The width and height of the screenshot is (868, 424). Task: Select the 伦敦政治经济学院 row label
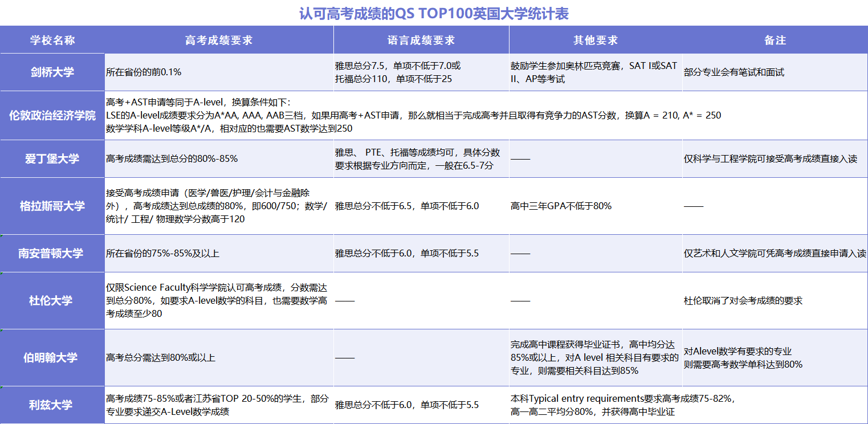pyautogui.click(x=52, y=116)
